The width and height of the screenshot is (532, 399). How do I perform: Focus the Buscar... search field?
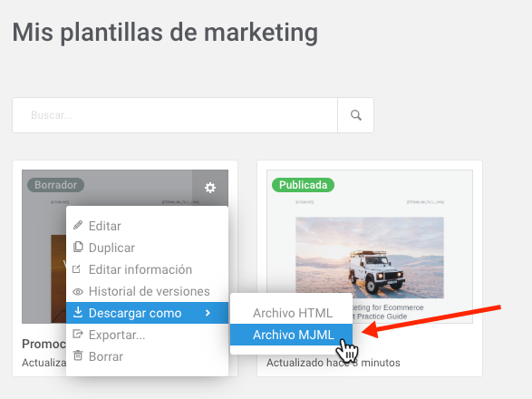pyautogui.click(x=175, y=115)
